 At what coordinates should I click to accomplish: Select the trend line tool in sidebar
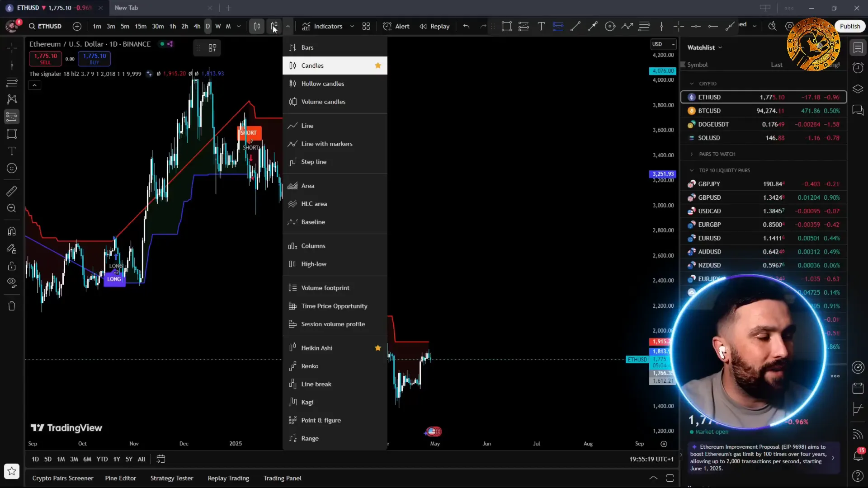click(x=12, y=65)
